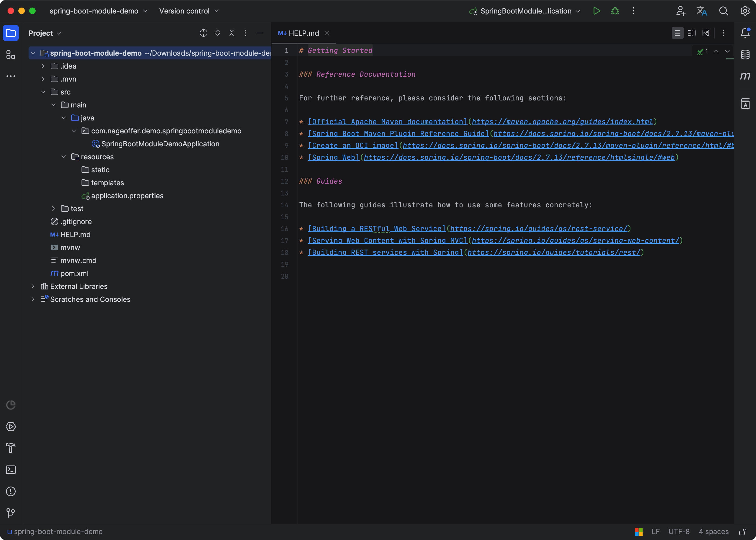
Task: Expand the .mvn folder
Action: tap(43, 79)
